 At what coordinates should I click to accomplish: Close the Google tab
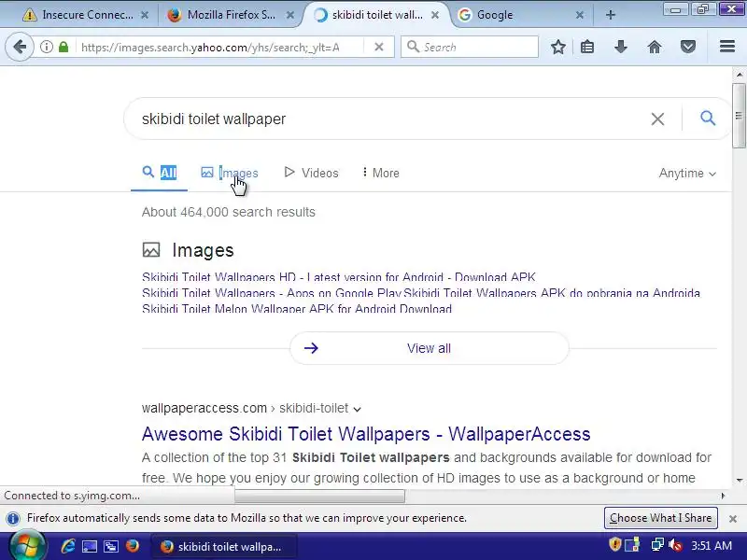point(580,15)
